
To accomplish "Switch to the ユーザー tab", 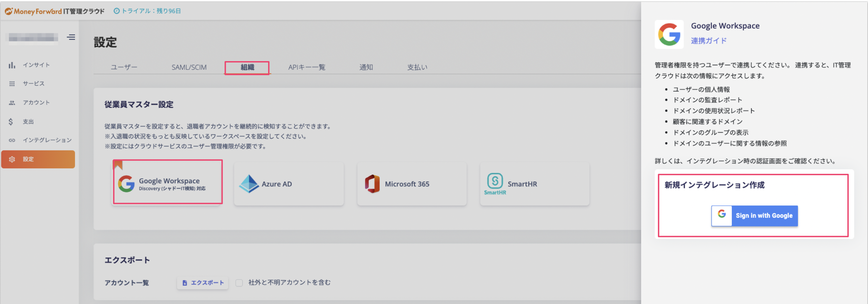I will click(124, 67).
